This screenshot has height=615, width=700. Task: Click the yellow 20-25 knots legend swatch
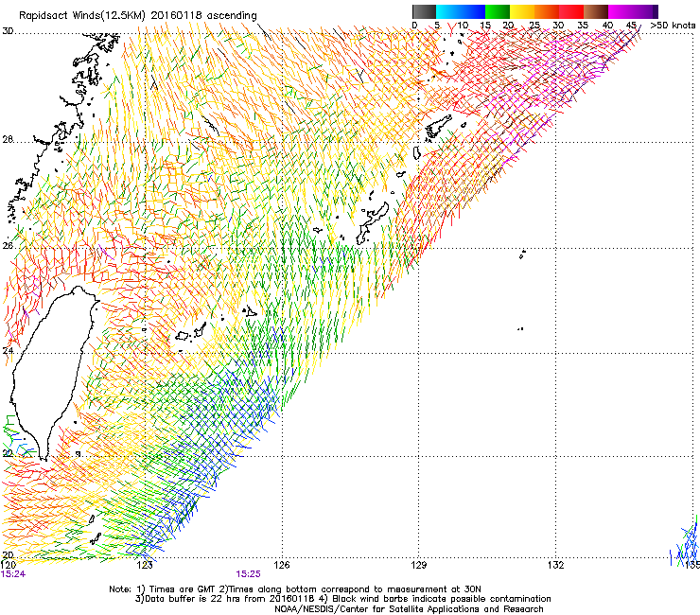point(522,11)
